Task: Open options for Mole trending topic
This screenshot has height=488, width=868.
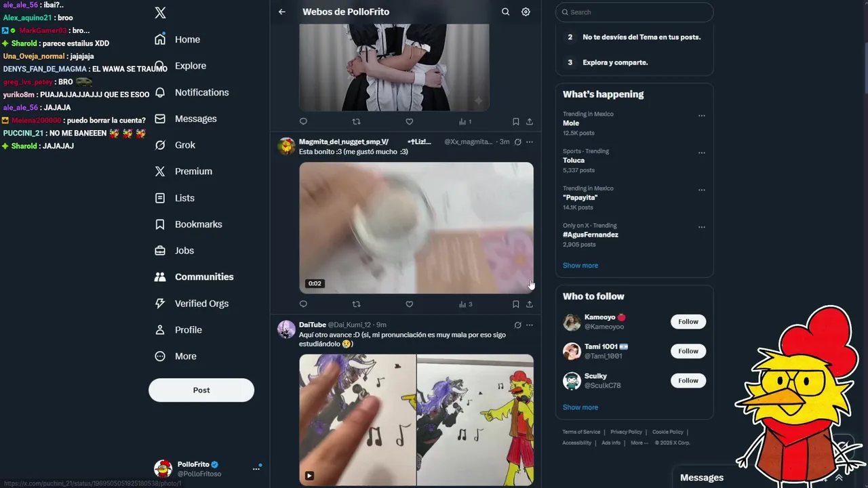Action: pos(702,115)
